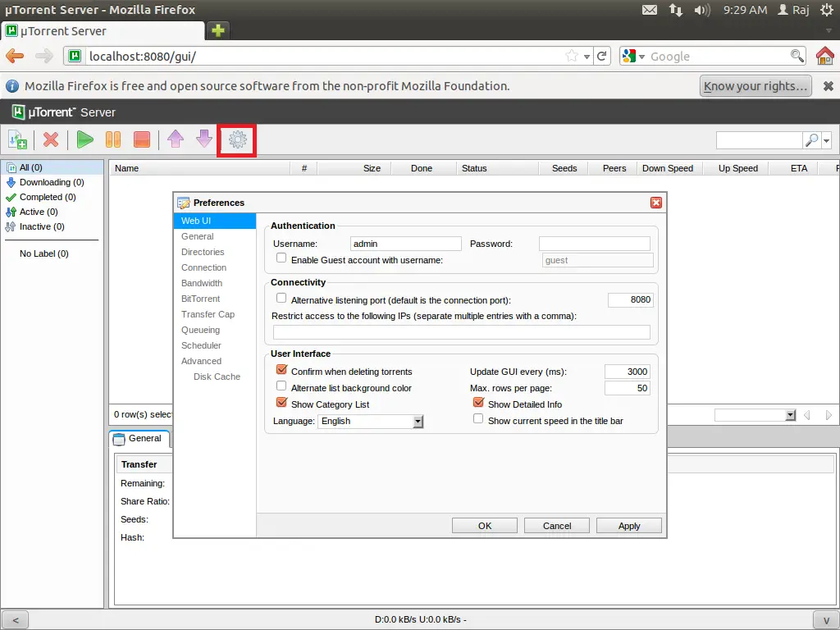This screenshot has width=840, height=630.
Task: Click the Move Down Queue arrow icon
Action: [204, 139]
